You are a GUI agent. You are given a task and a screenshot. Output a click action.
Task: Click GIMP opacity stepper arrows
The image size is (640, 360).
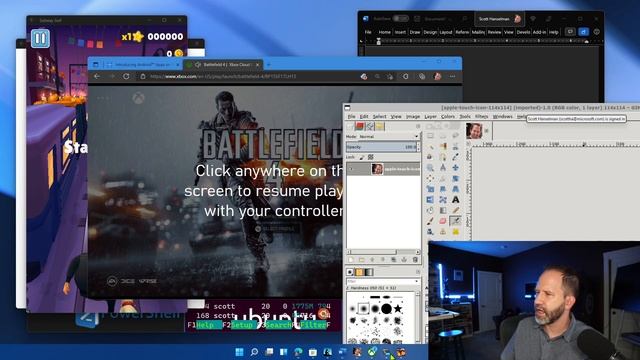(x=418, y=147)
